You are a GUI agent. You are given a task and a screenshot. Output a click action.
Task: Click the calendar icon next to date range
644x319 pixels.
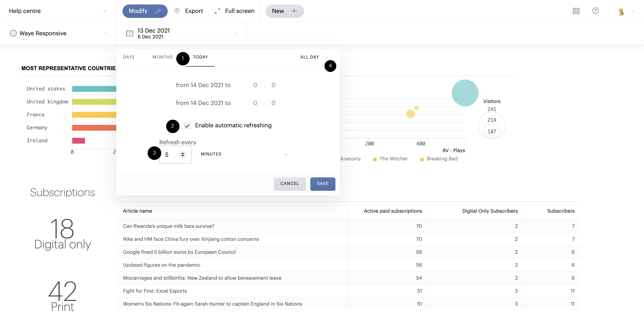130,33
